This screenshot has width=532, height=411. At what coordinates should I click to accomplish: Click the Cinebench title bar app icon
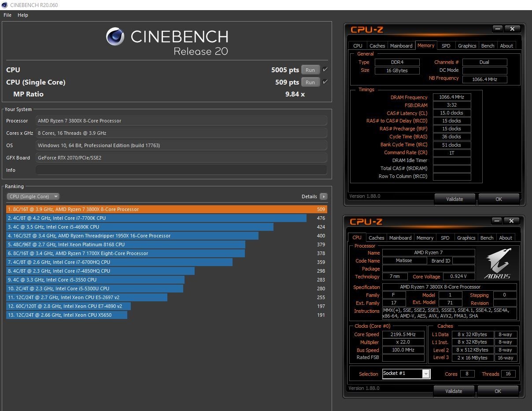4,5
